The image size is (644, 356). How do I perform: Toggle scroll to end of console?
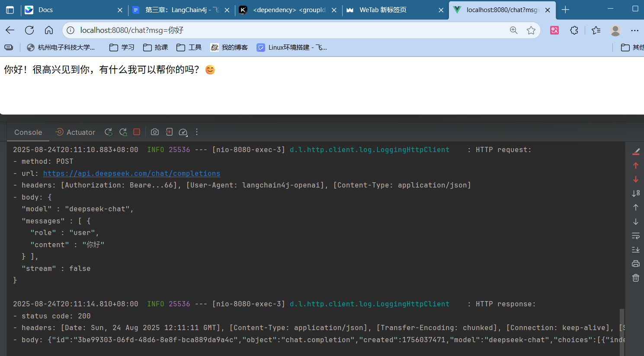tap(636, 250)
